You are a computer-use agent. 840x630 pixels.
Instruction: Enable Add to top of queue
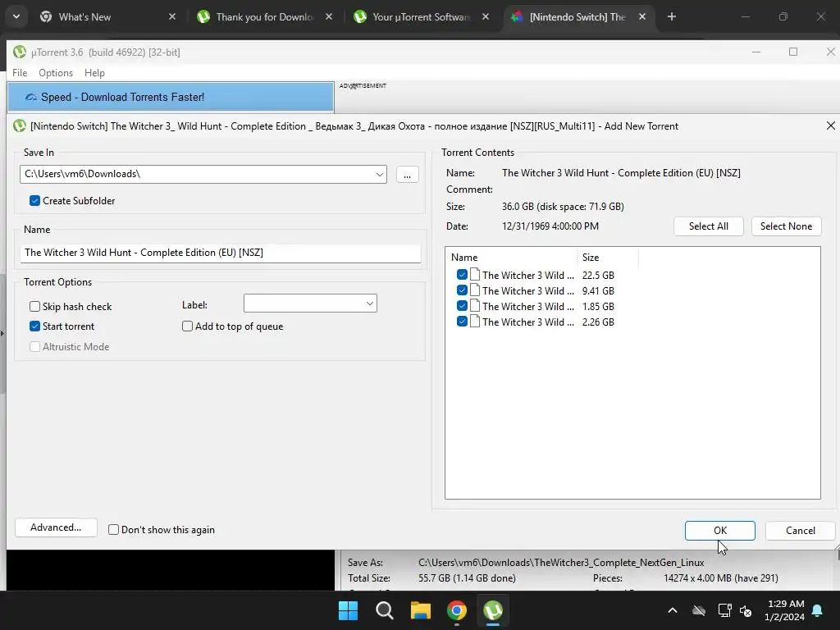tap(187, 326)
